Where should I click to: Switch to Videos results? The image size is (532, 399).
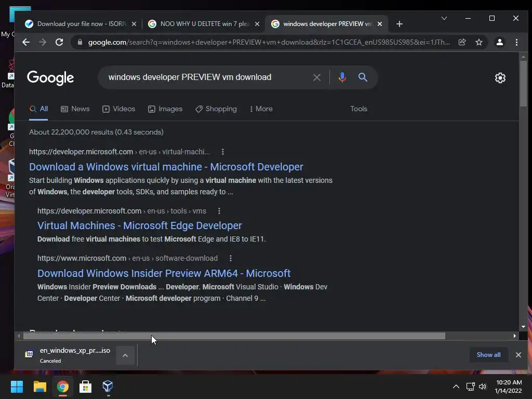tap(119, 109)
